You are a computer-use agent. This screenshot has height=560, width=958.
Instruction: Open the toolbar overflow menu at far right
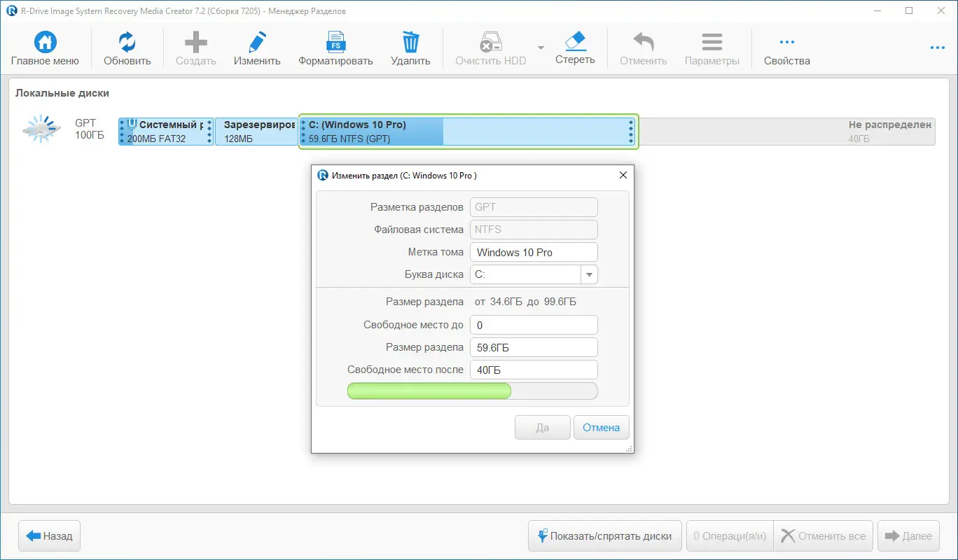(x=938, y=48)
